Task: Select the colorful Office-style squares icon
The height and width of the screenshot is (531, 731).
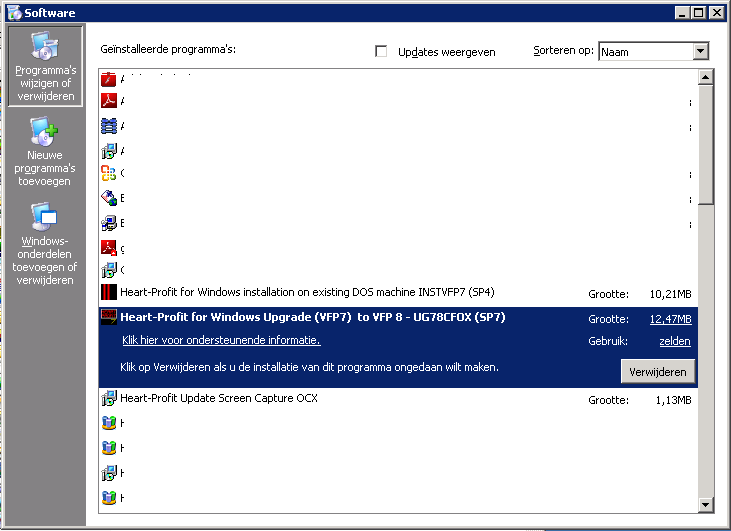Action: coord(109,173)
